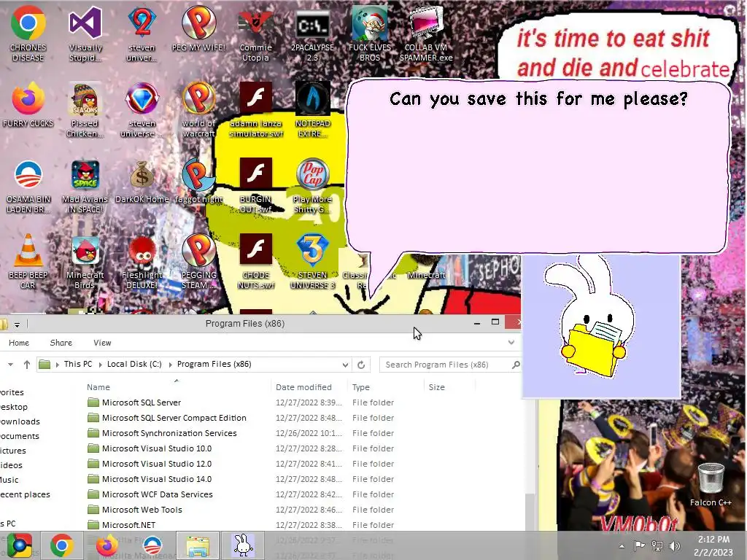Select the Pissed Chicken desktop icon
Image resolution: width=747 pixels, height=560 pixels.
85,109
